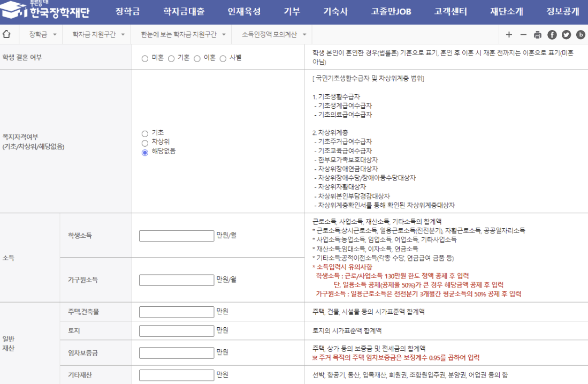Image resolution: width=588 pixels, height=384 pixels.
Task: Click the 기초의료급여수급자 list entry
Action: (343, 115)
